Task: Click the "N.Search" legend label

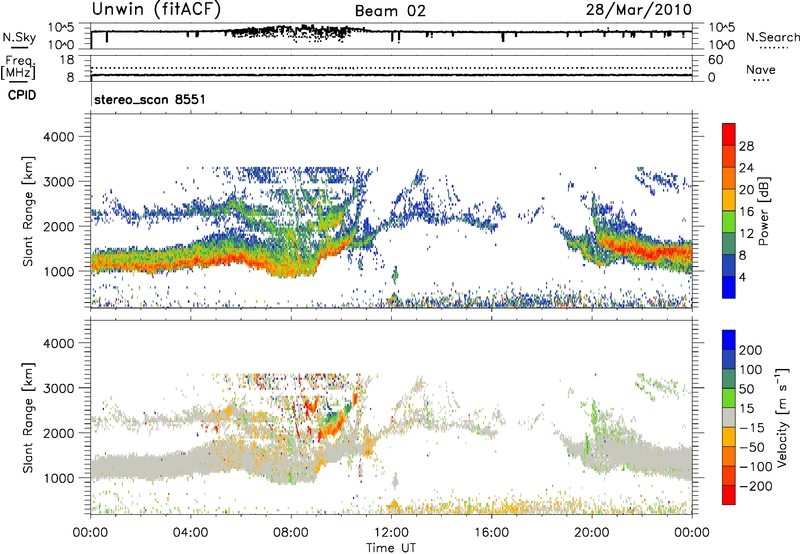Action: pos(773,37)
